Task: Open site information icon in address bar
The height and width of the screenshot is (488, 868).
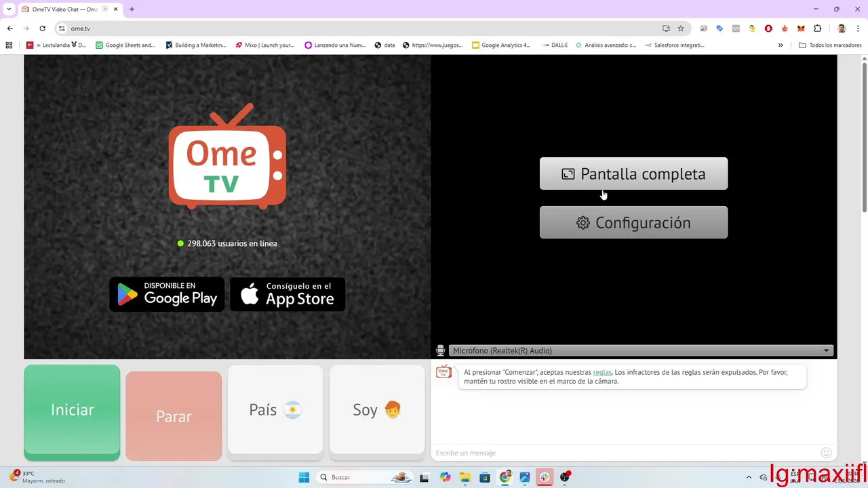Action: click(62, 28)
